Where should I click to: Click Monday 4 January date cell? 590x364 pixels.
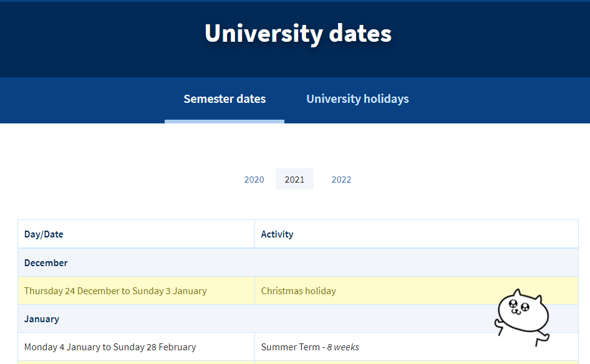click(110, 347)
